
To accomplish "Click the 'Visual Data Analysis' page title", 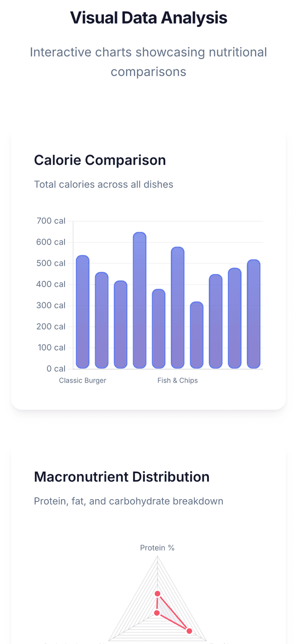I will coord(148,18).
